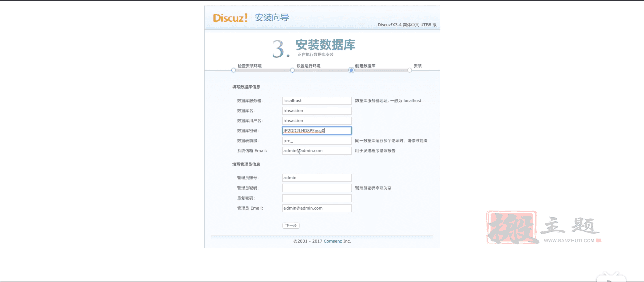
Task: Open the Comsenz link in the footer
Action: 333,241
